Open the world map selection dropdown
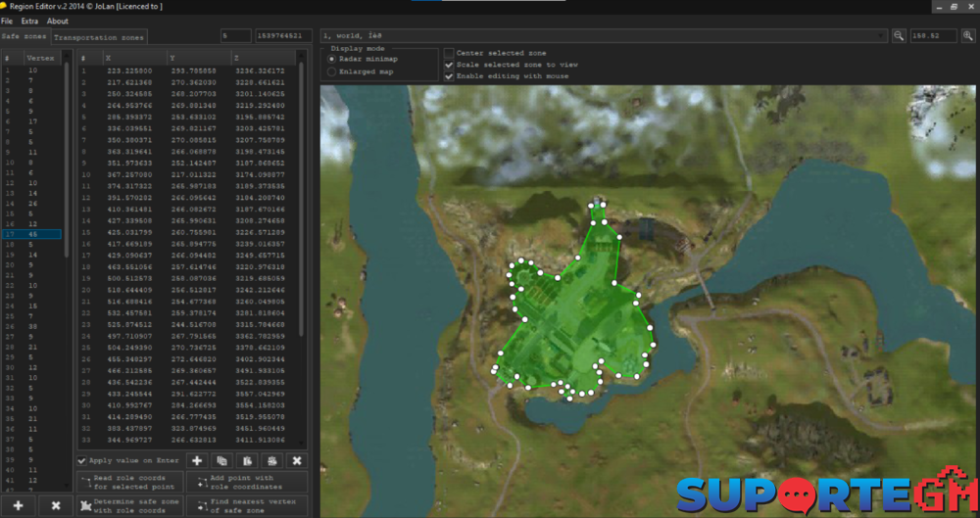Viewport: 980px width, 518px height. (x=881, y=36)
